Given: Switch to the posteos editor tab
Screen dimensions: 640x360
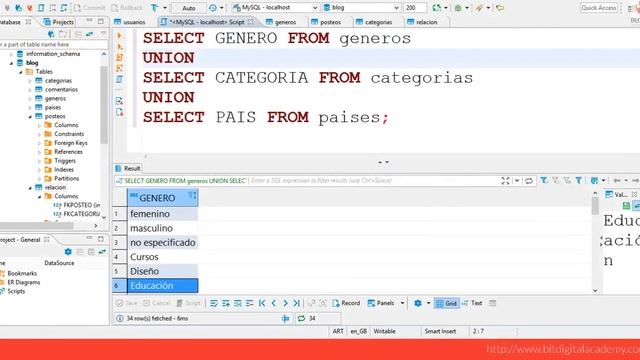Looking at the screenshot, I should coord(326,22).
